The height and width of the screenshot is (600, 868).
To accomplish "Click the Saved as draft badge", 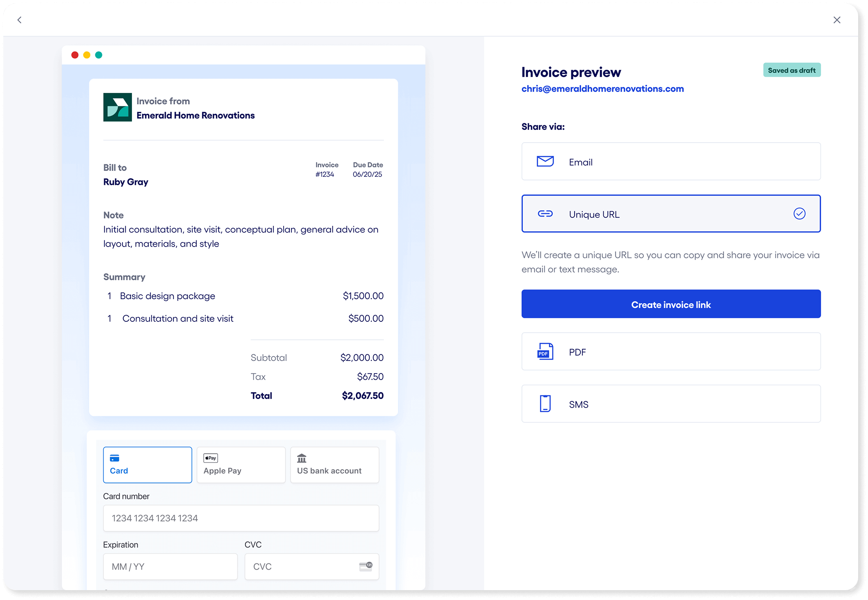I will 792,70.
